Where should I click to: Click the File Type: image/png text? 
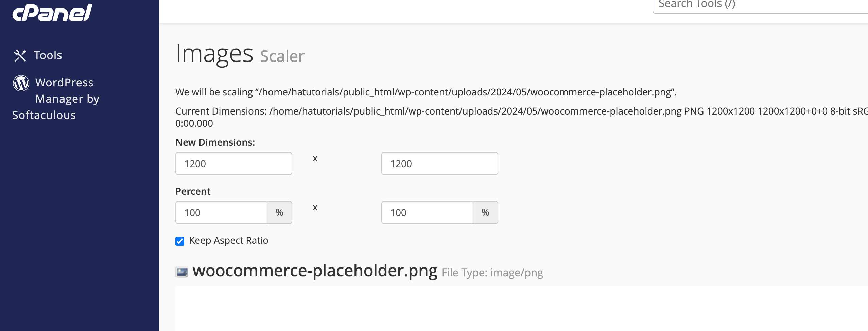tap(492, 273)
